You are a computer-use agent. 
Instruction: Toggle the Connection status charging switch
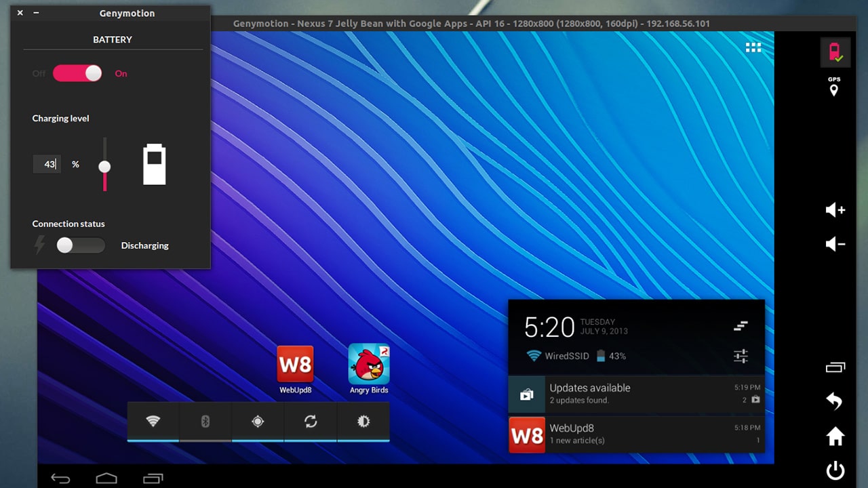click(80, 245)
